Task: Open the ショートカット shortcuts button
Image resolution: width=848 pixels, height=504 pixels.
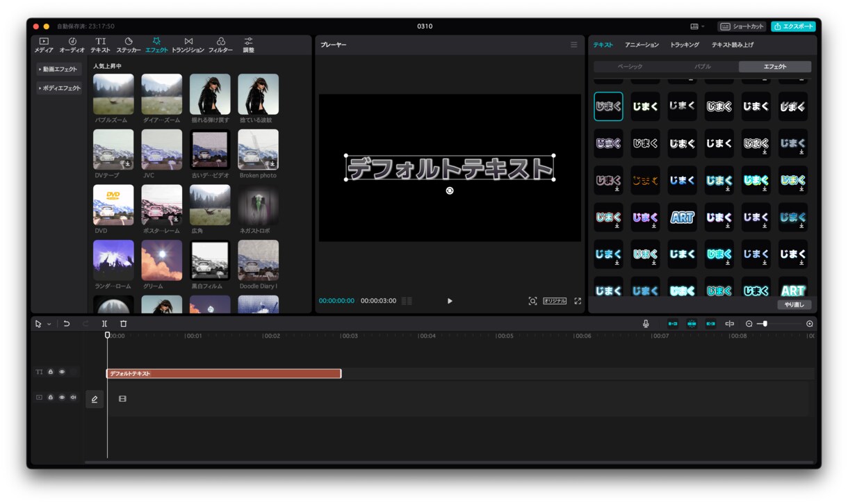Action: pyautogui.click(x=742, y=26)
